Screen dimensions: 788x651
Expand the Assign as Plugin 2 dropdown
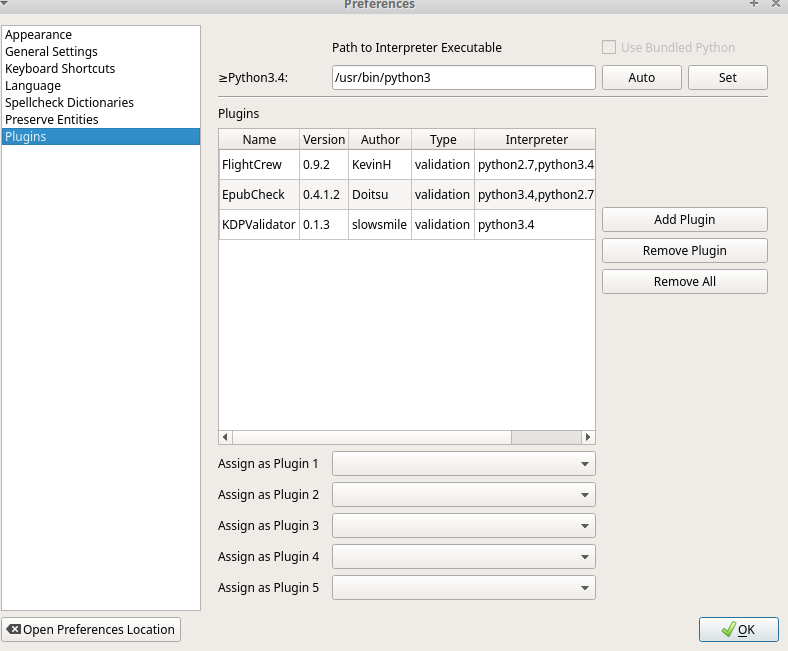tap(463, 495)
